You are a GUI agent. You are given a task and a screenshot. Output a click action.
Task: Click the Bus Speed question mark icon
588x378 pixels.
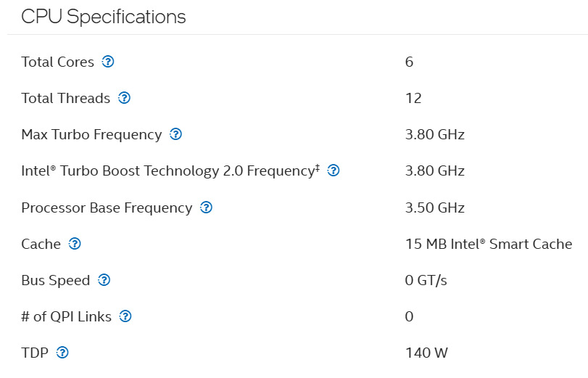pyautogui.click(x=104, y=280)
